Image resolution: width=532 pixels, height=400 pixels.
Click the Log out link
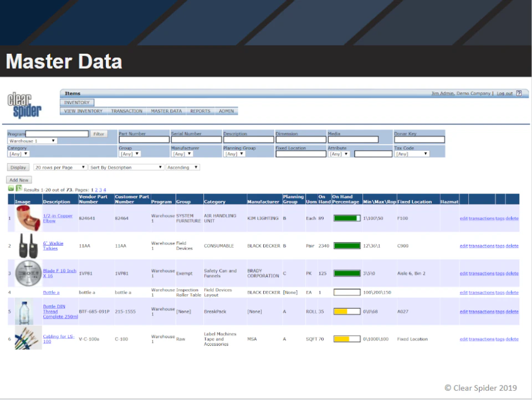click(504, 94)
